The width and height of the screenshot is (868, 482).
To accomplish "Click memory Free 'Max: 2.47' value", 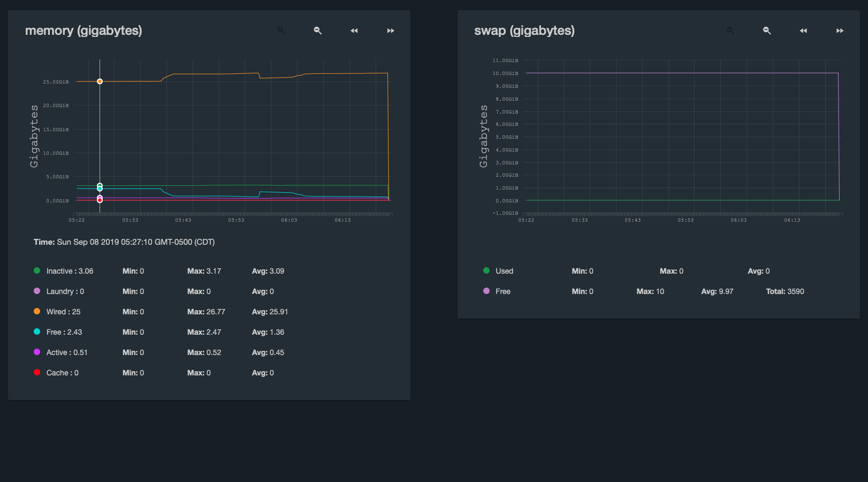I will [204, 332].
